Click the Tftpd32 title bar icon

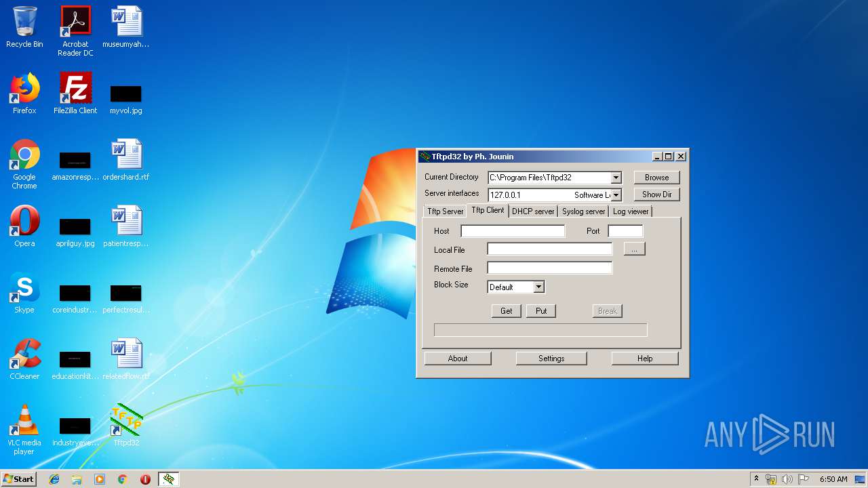click(x=425, y=157)
